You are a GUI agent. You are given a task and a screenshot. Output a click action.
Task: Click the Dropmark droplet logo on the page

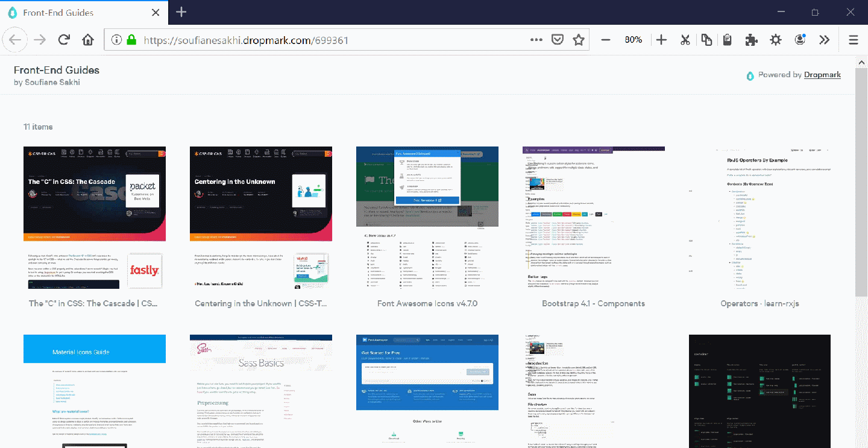(x=750, y=76)
